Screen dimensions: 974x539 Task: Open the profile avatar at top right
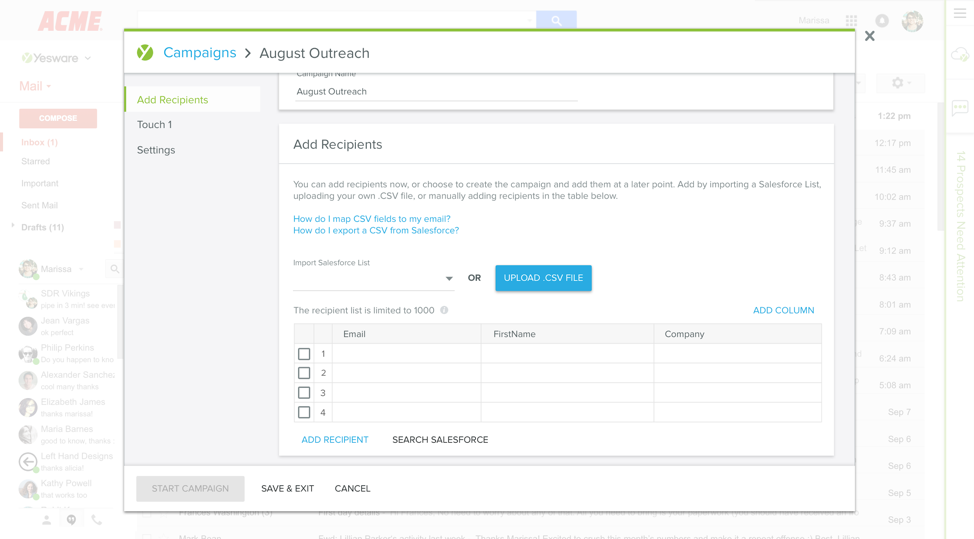(x=912, y=21)
